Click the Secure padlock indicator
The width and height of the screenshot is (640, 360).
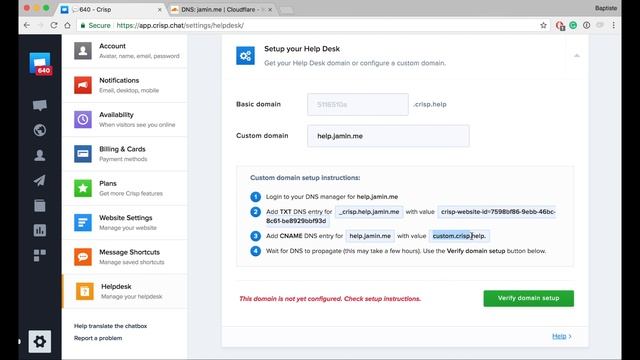click(x=96, y=25)
